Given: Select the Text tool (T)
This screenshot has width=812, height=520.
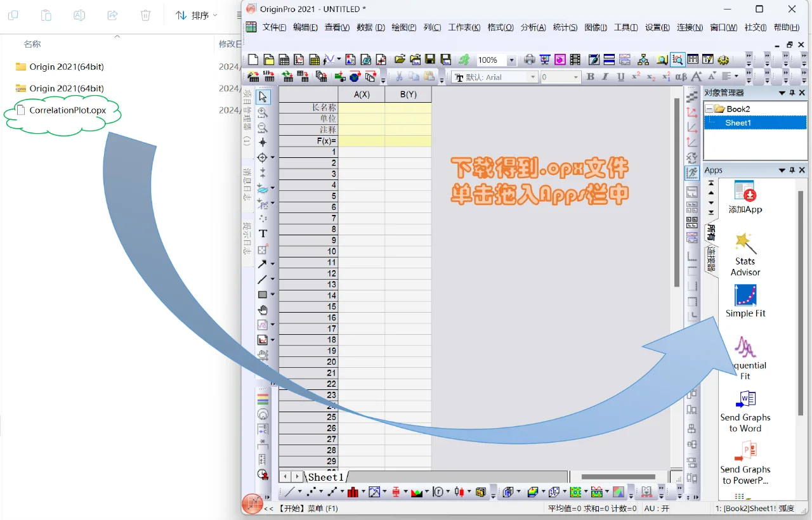Looking at the screenshot, I should pos(263,233).
